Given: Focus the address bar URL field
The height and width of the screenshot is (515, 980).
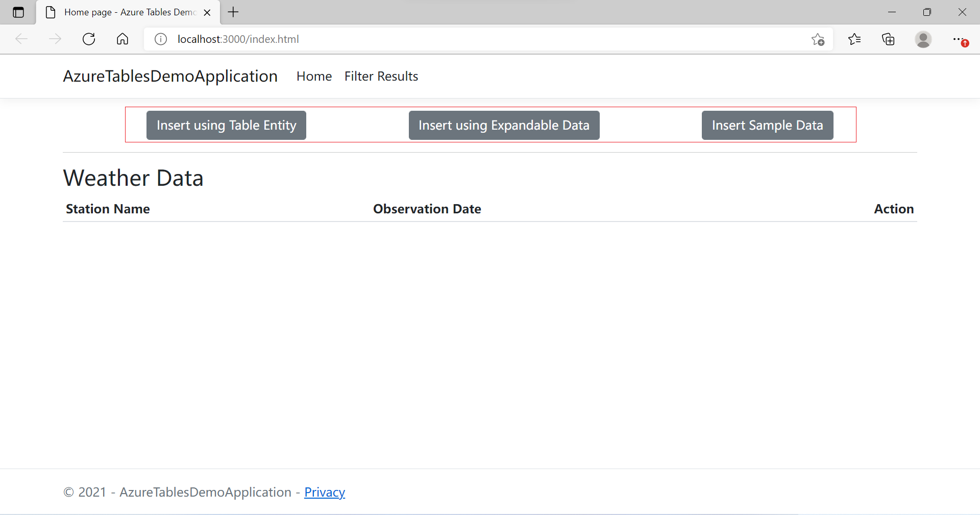Looking at the screenshot, I should (459, 39).
